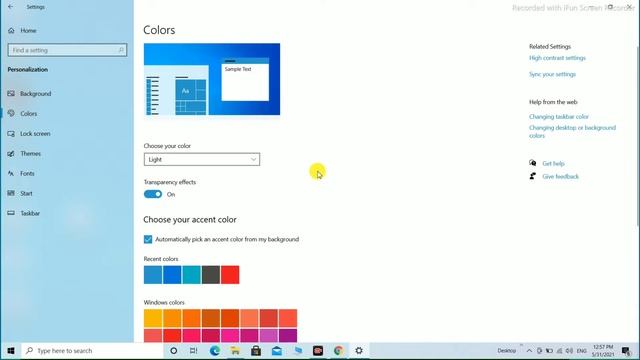This screenshot has width=640, height=360.
Task: Pick the teal recent color swatch
Action: click(191, 275)
